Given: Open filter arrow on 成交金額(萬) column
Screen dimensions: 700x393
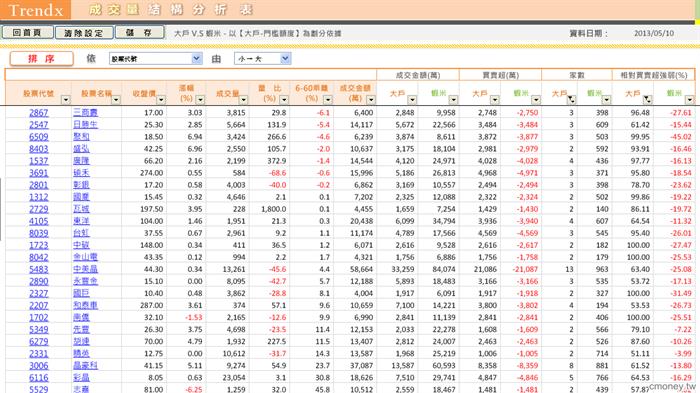Looking at the screenshot, I should (x=371, y=100).
